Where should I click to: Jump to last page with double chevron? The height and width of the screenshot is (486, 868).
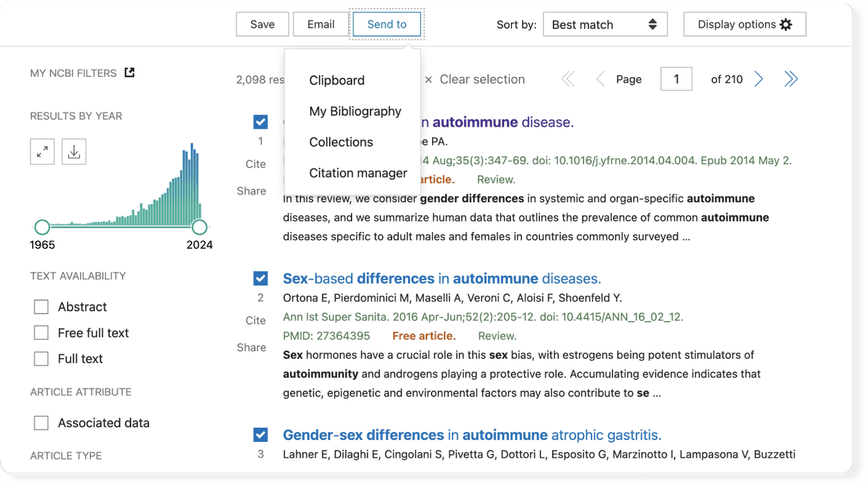[x=790, y=79]
